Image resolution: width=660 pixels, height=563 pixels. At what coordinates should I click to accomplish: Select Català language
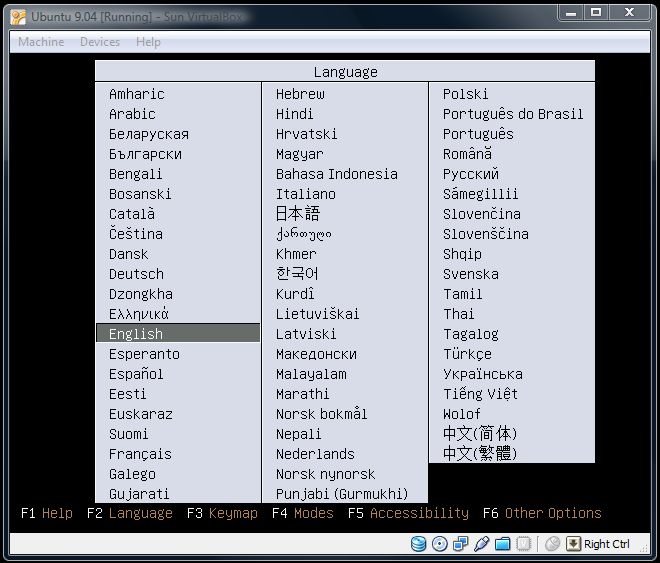point(132,214)
